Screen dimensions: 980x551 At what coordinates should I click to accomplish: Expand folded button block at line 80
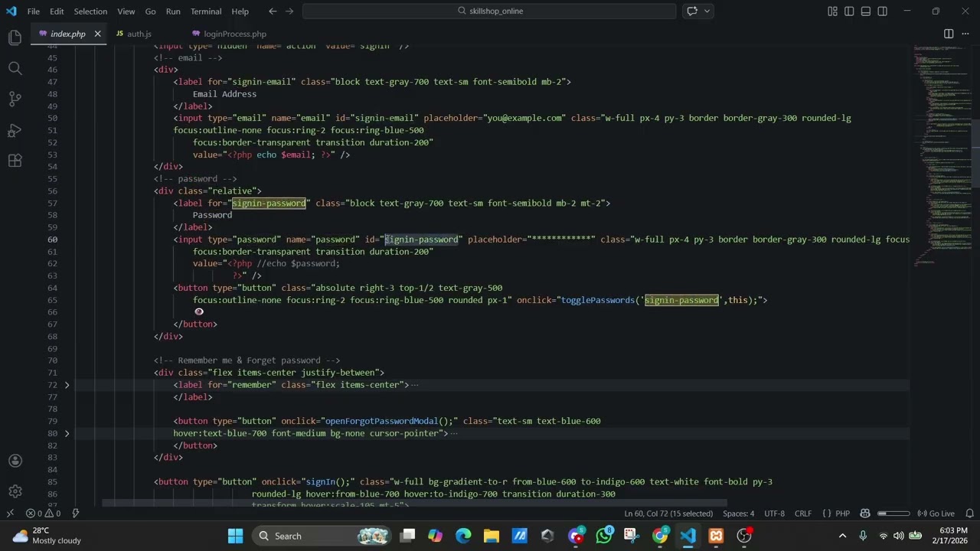(67, 433)
